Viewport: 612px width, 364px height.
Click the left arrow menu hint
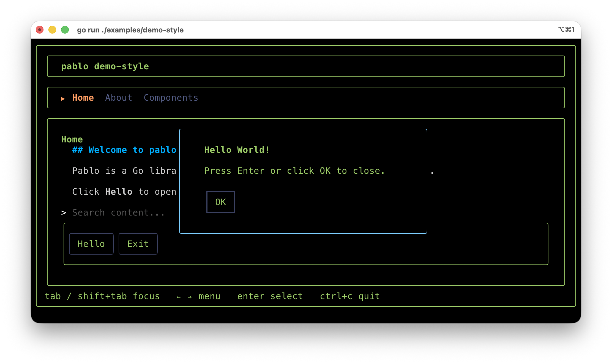coord(179,297)
